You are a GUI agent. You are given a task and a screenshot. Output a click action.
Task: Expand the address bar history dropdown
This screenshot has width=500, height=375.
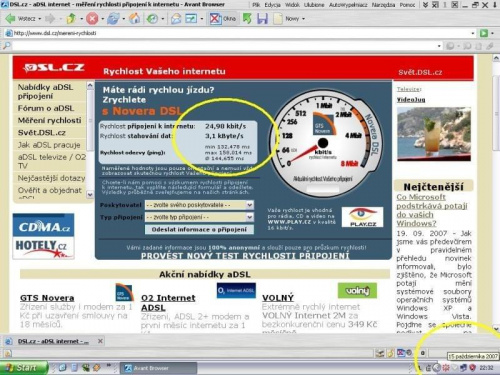coord(473,33)
